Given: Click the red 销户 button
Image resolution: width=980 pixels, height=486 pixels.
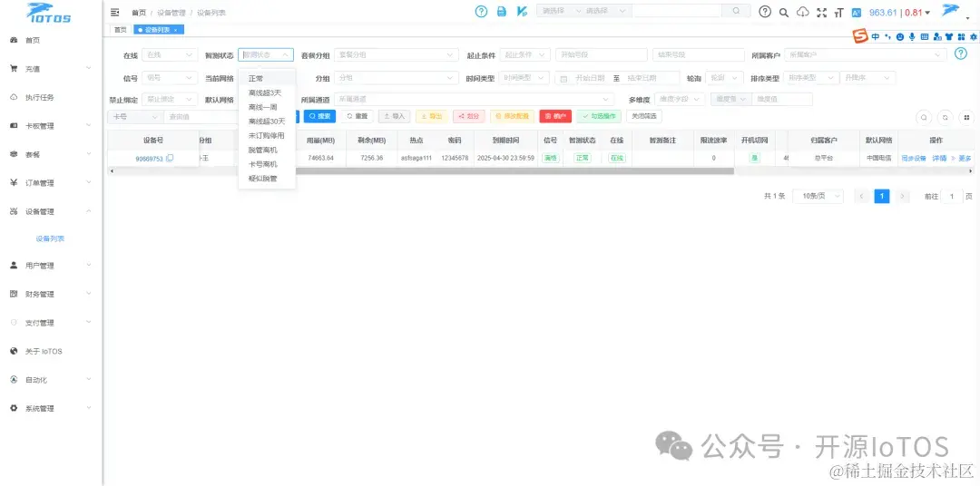Looking at the screenshot, I should click(x=555, y=116).
